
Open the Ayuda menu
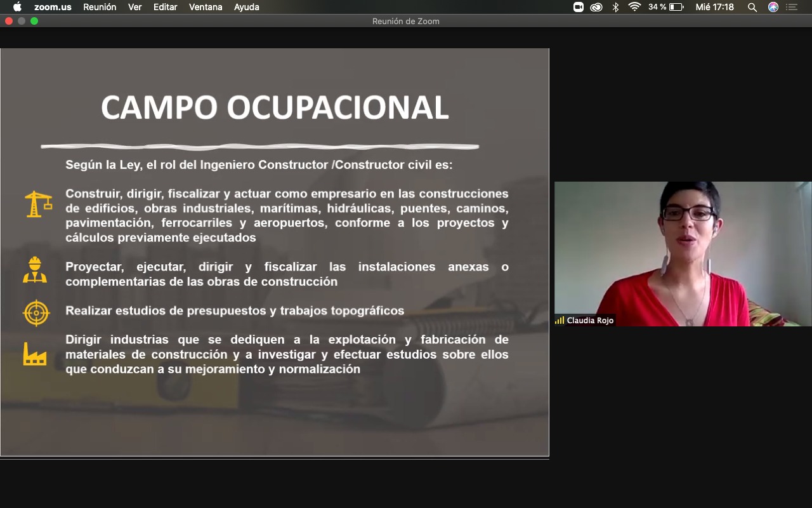tap(246, 7)
